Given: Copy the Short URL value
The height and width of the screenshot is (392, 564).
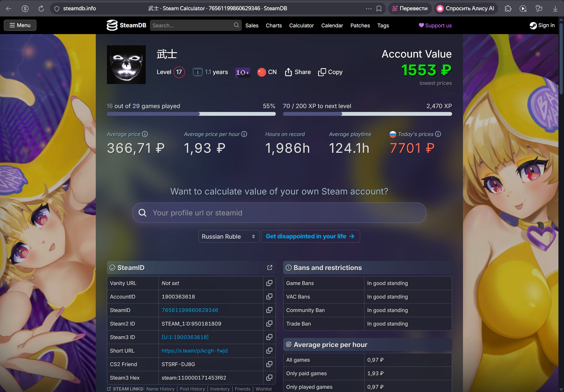Looking at the screenshot, I should point(269,351).
